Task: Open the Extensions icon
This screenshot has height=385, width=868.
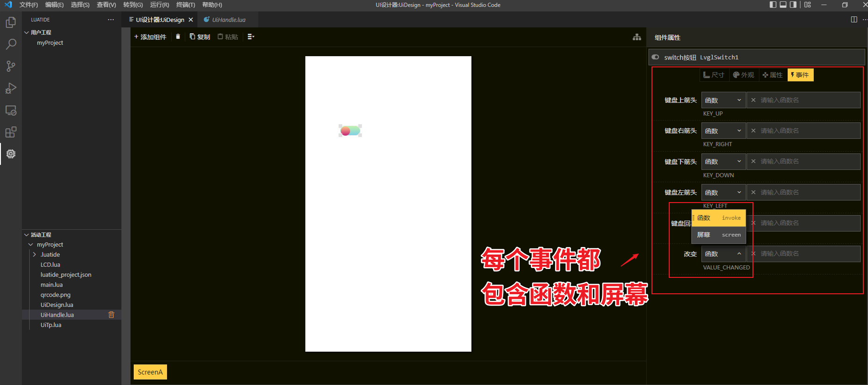Action: coord(11,132)
